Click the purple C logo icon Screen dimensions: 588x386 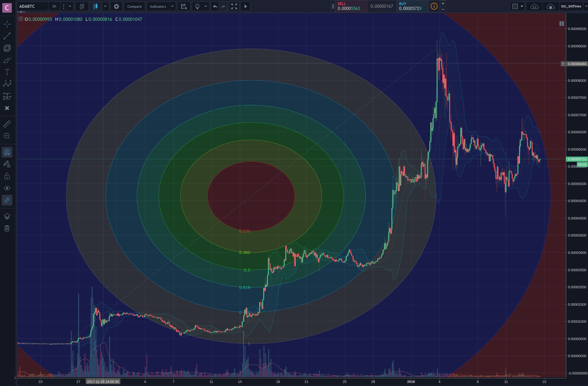(7, 7)
